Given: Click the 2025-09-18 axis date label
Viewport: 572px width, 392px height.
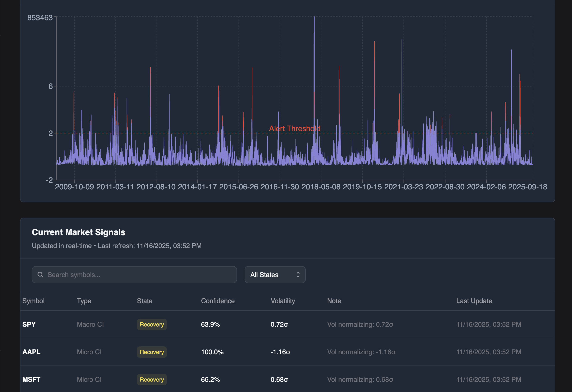Looking at the screenshot, I should [528, 187].
